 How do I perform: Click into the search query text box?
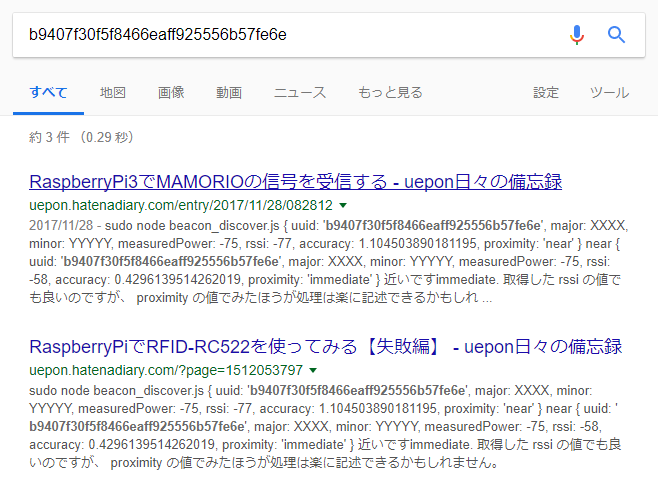point(280,35)
